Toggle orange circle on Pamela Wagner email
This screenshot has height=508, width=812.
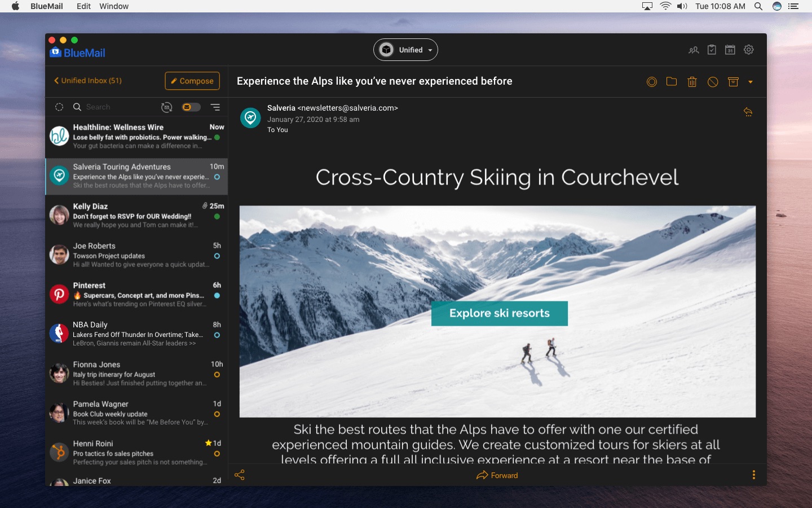tap(217, 414)
